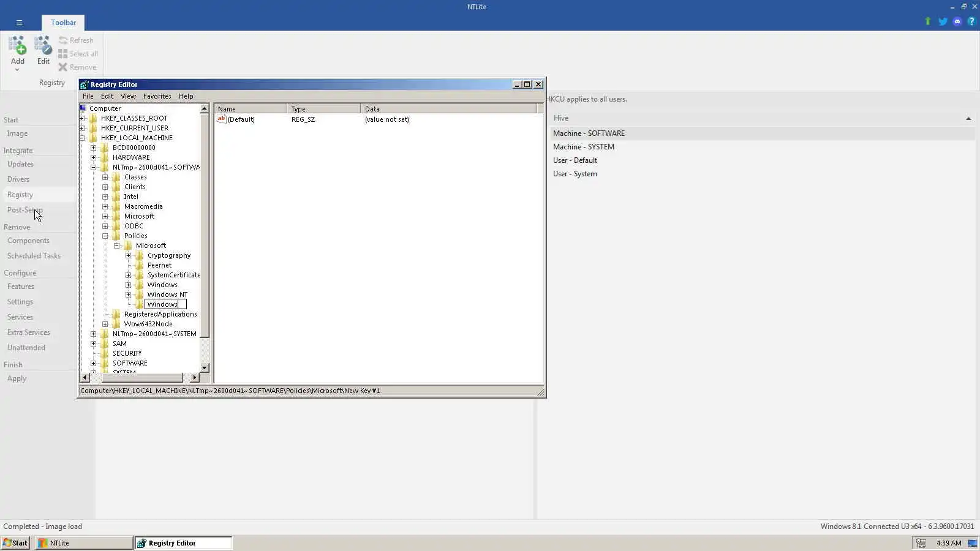
Task: Open the Edit menu in Registry Editor
Action: tap(107, 96)
